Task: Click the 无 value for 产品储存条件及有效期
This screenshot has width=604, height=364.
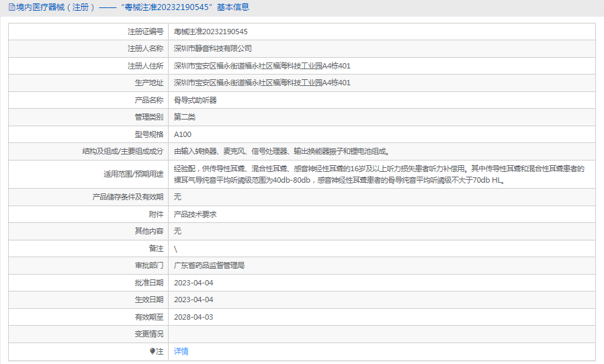Action: (x=177, y=197)
